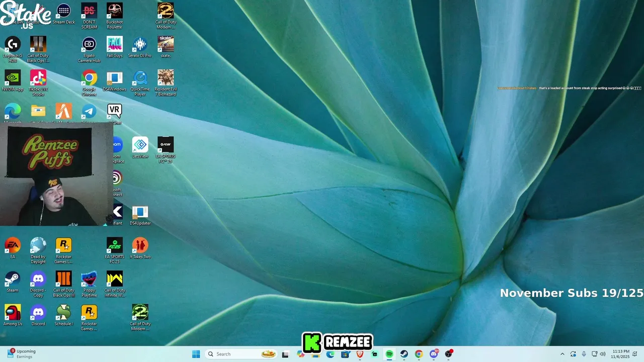Viewport: 644px width, 362px height.
Task: Open Brave browser from the taskbar
Action: tap(360, 354)
